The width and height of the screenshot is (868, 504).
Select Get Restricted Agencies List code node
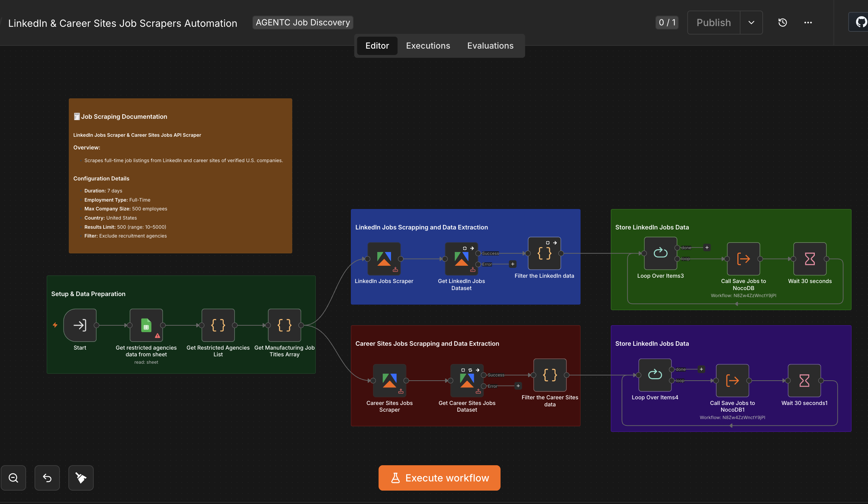[218, 325]
